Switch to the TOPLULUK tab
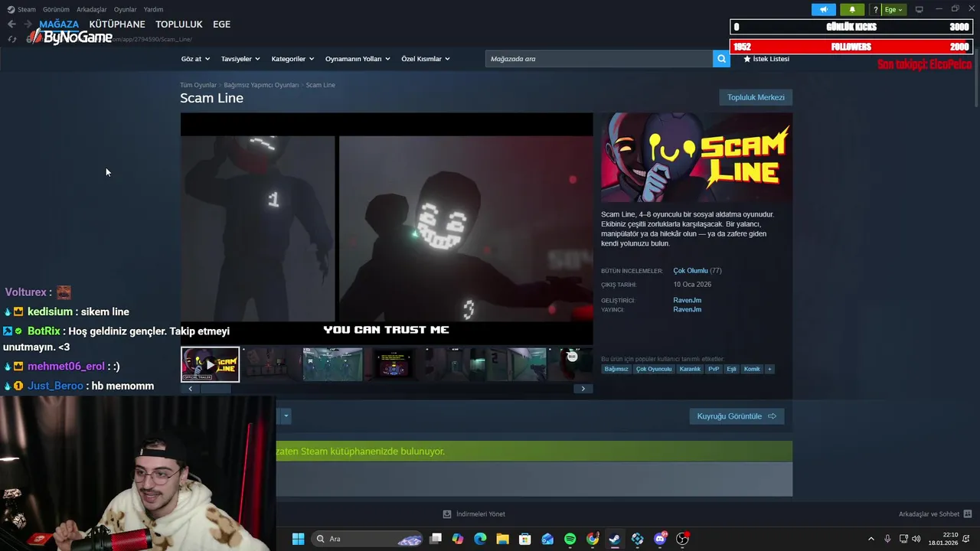The width and height of the screenshot is (980, 551). pyautogui.click(x=179, y=24)
